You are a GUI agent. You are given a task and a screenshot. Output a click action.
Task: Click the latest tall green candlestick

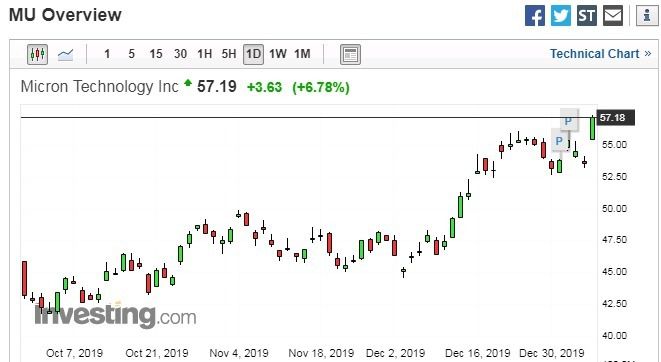point(592,128)
